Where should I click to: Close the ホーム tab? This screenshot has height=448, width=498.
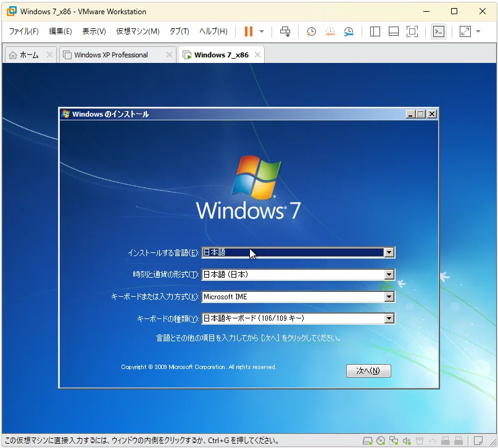click(x=49, y=54)
